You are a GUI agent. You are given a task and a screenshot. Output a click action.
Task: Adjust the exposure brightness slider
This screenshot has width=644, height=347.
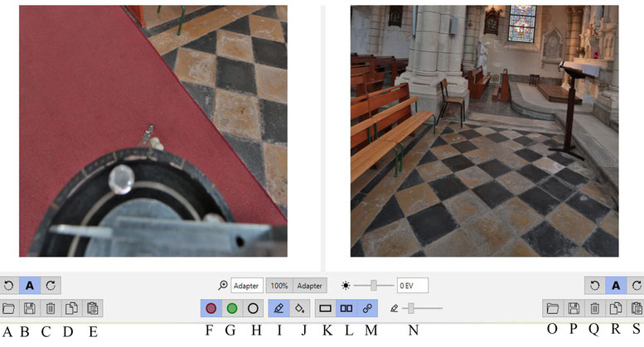pyautogui.click(x=373, y=286)
